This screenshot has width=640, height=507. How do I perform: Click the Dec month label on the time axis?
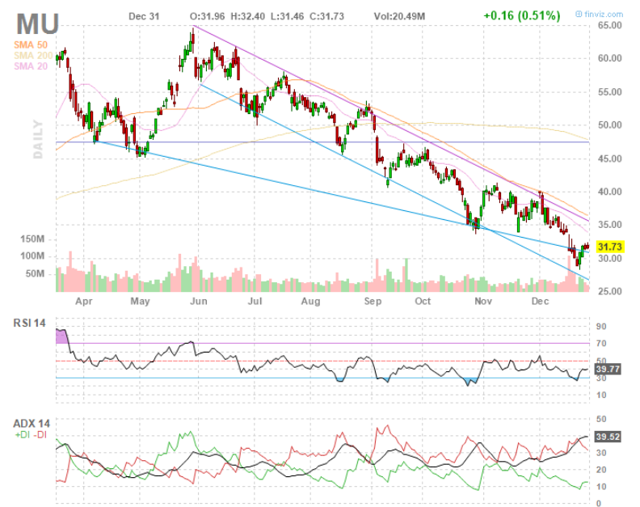point(540,302)
